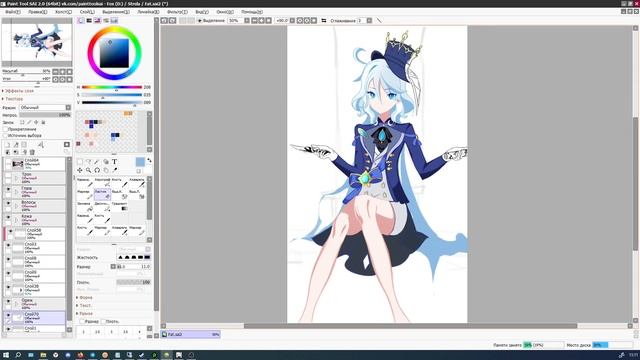This screenshot has height=360, width=640.
Task: Select the lasso selection tool
Action: (89, 162)
